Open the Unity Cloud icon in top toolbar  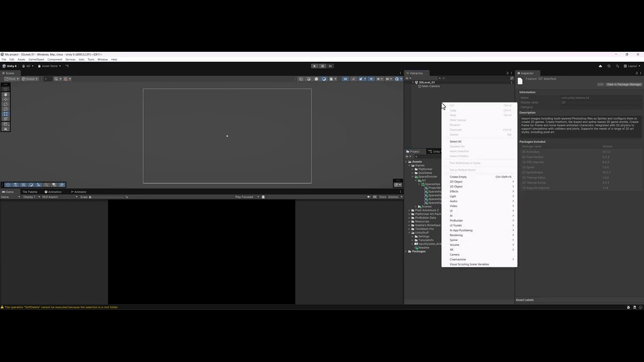[600, 66]
